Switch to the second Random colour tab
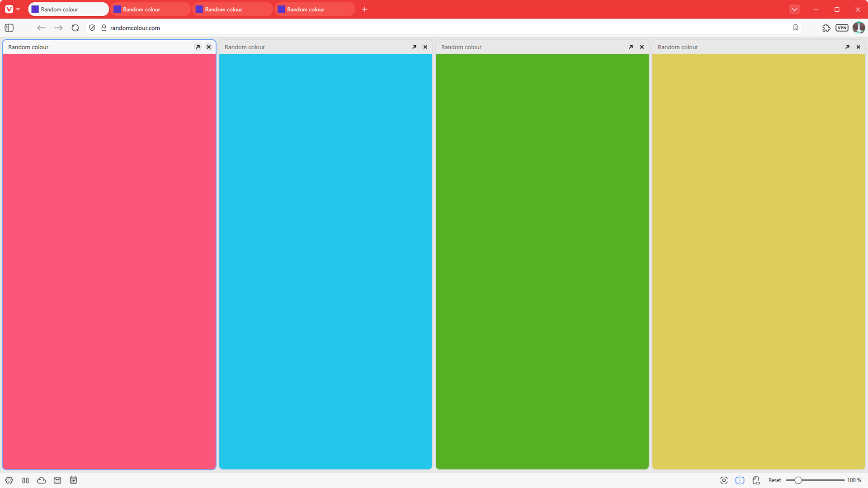Viewport: 868px width, 488px height. pyautogui.click(x=151, y=9)
